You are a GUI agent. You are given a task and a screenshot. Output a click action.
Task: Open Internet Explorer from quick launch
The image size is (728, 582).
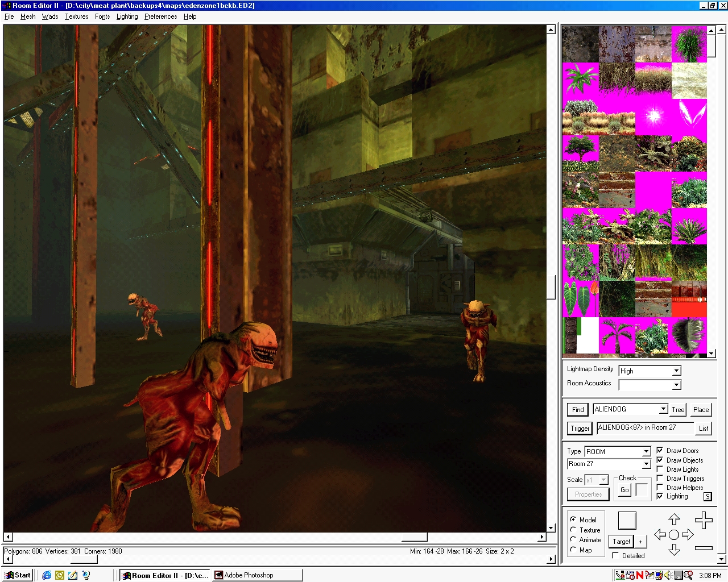point(47,575)
